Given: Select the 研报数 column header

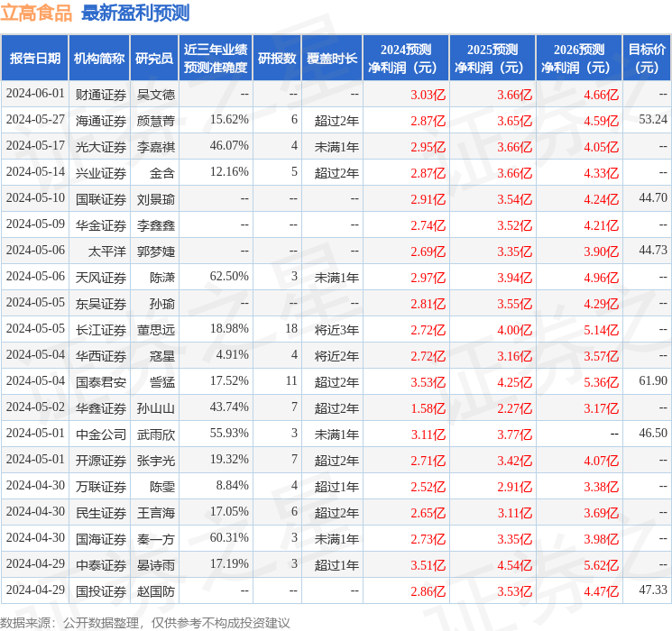Looking at the screenshot, I should [x=277, y=59].
